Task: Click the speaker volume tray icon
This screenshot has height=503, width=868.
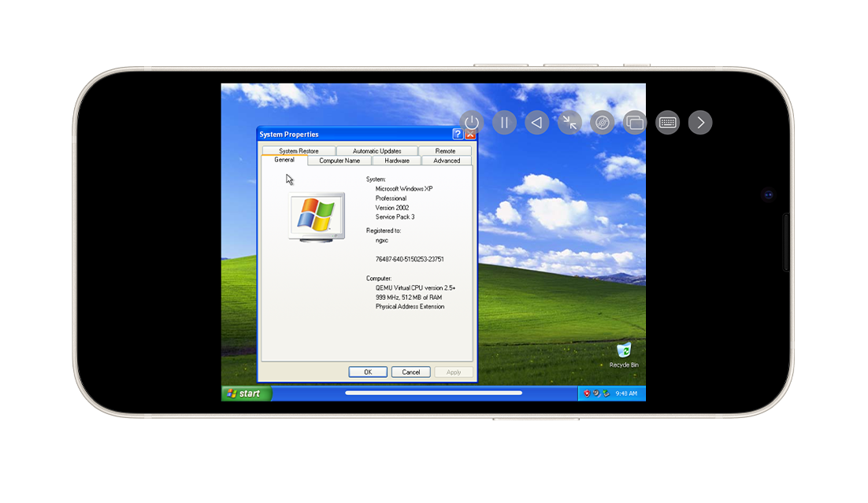Action: [596, 394]
